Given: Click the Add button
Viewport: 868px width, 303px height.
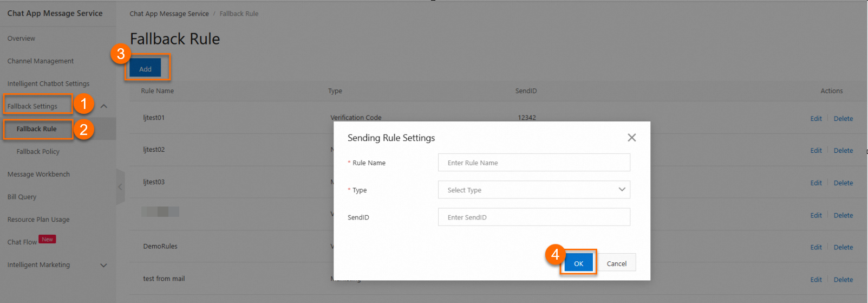Looking at the screenshot, I should pyautogui.click(x=145, y=69).
